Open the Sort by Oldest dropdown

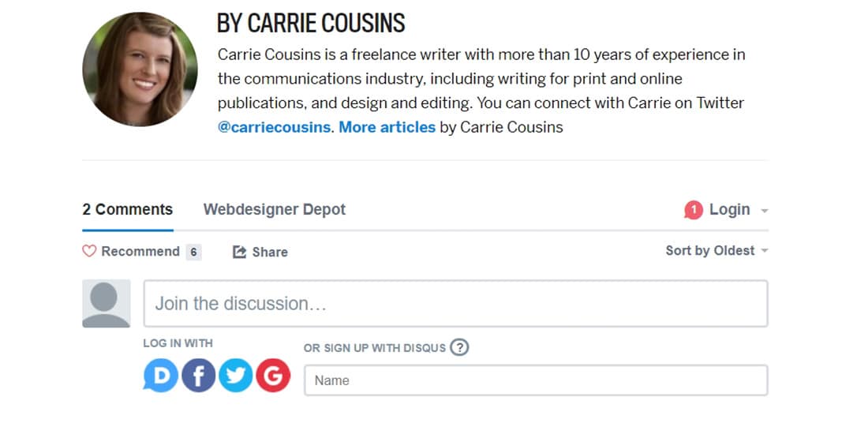(716, 251)
